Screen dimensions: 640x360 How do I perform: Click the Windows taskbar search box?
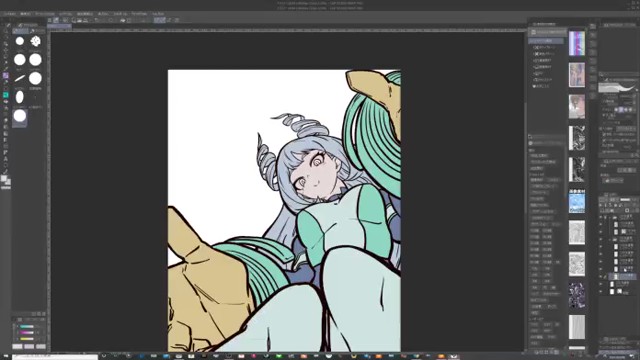(x=55, y=357)
